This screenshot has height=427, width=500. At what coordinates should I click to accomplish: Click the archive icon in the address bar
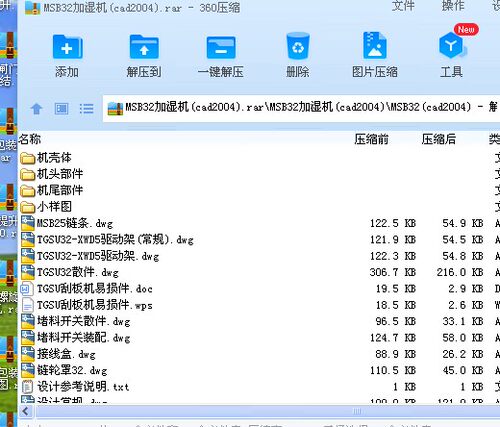pos(115,108)
